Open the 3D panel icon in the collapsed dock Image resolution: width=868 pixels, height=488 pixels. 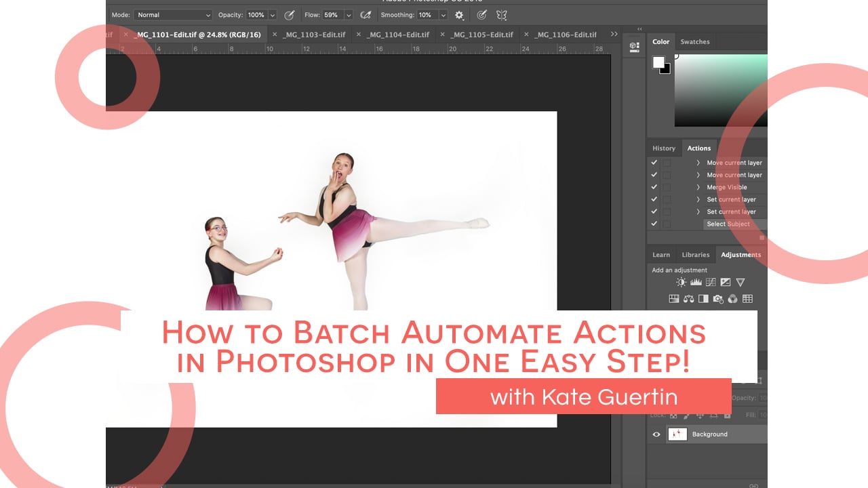(634, 47)
